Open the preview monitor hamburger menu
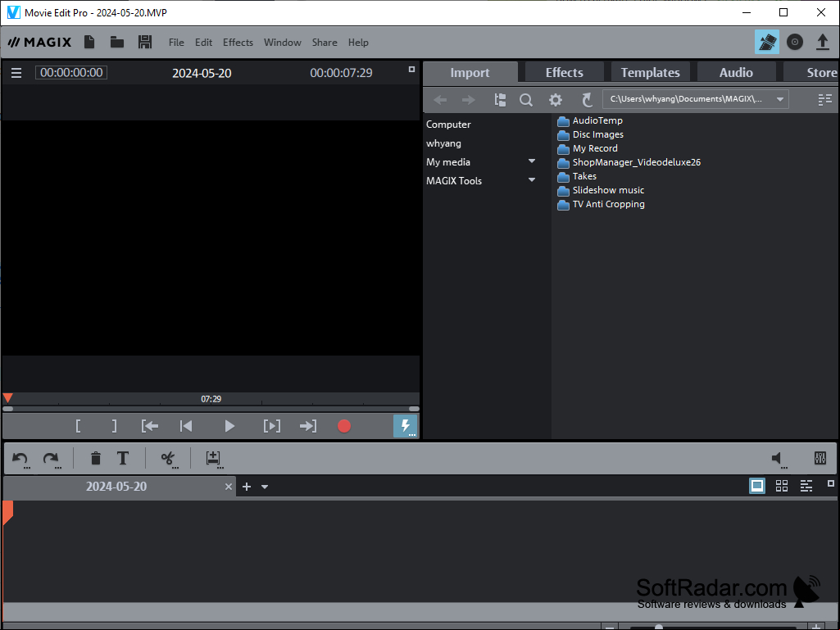The image size is (840, 630). pyautogui.click(x=16, y=73)
